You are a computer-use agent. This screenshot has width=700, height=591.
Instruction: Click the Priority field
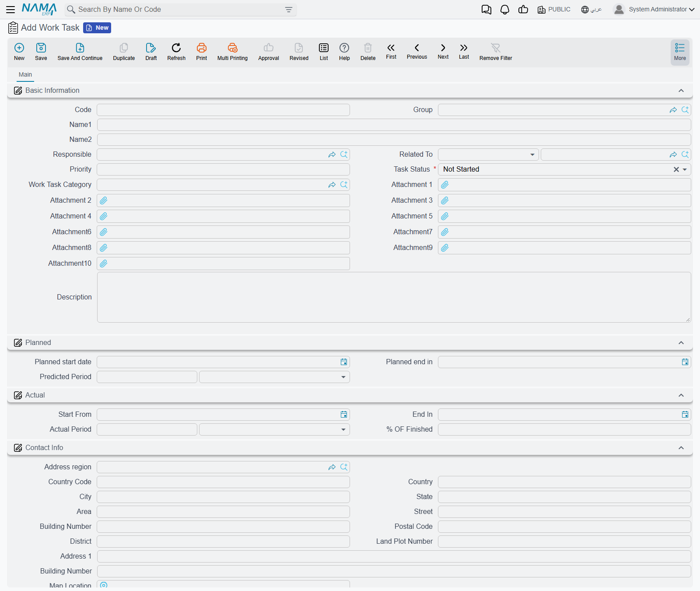[x=223, y=169]
